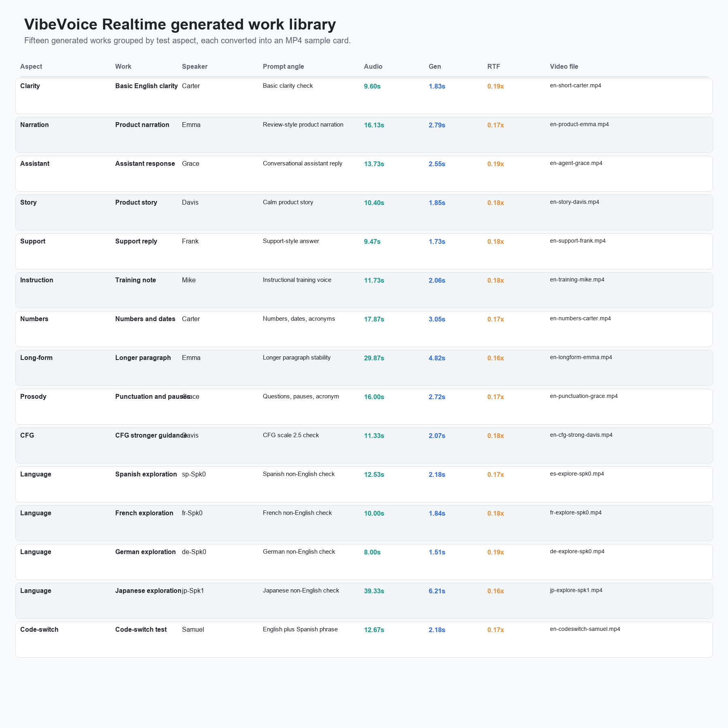Click the English plus Spanish phrase prompt
This screenshot has width=728, height=728.
pos(300,629)
